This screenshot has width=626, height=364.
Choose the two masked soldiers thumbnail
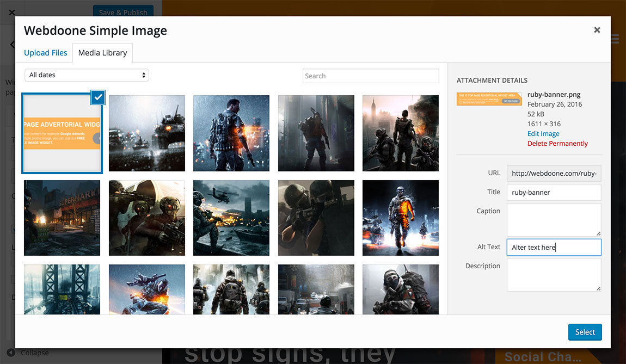(x=147, y=218)
